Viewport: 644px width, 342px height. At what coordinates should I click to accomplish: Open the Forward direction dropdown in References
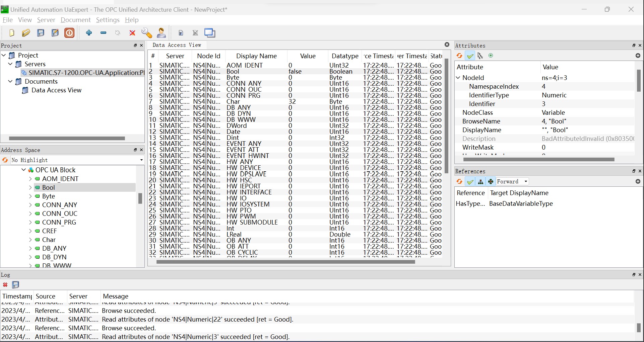512,182
